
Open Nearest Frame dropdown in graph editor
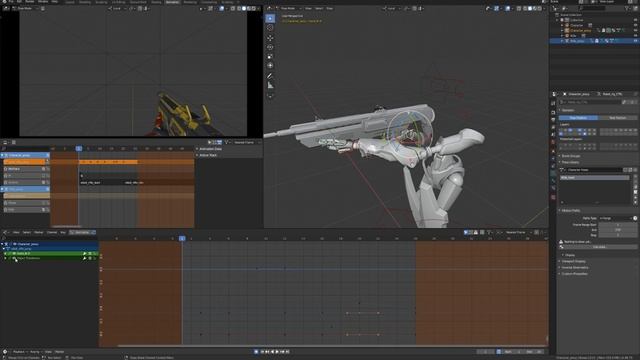tap(517, 232)
